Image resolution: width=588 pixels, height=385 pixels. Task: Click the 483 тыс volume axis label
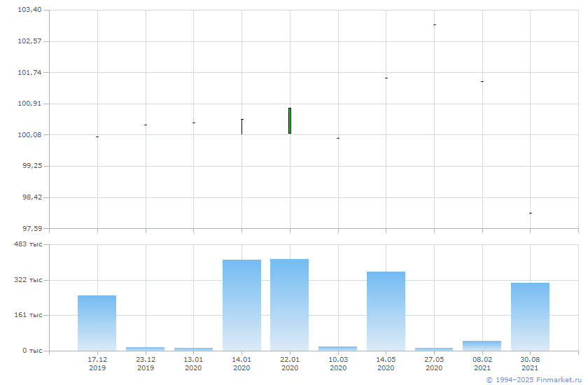click(28, 244)
